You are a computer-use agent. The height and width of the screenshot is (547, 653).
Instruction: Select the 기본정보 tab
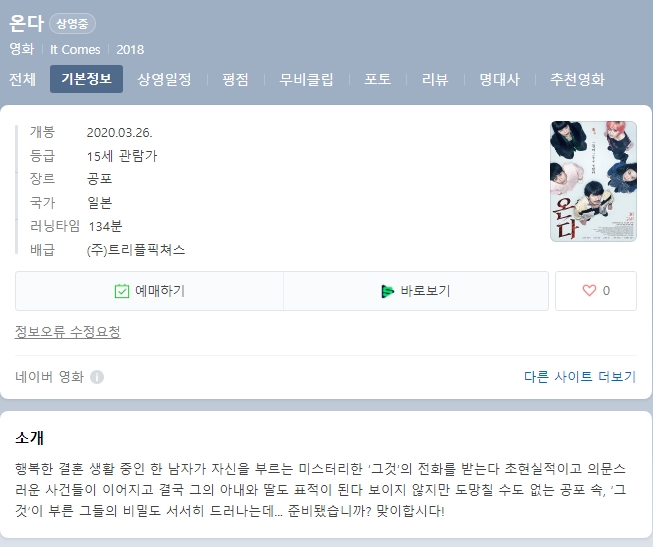click(x=86, y=79)
